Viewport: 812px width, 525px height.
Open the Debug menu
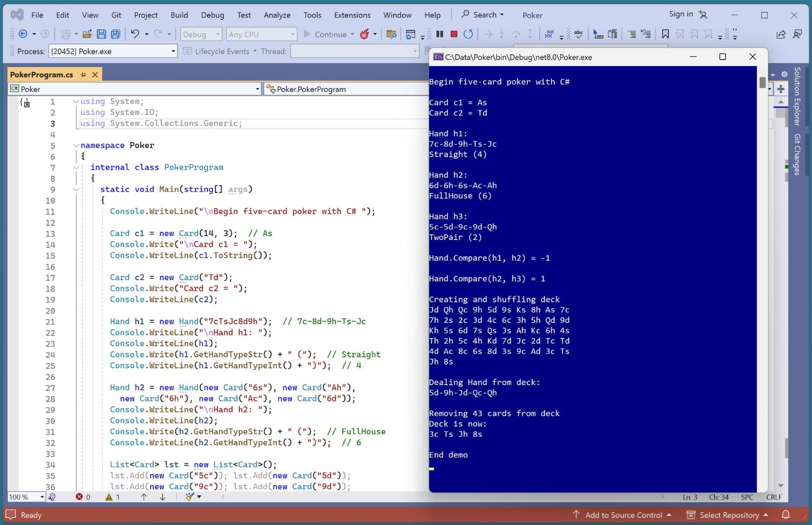pyautogui.click(x=212, y=15)
